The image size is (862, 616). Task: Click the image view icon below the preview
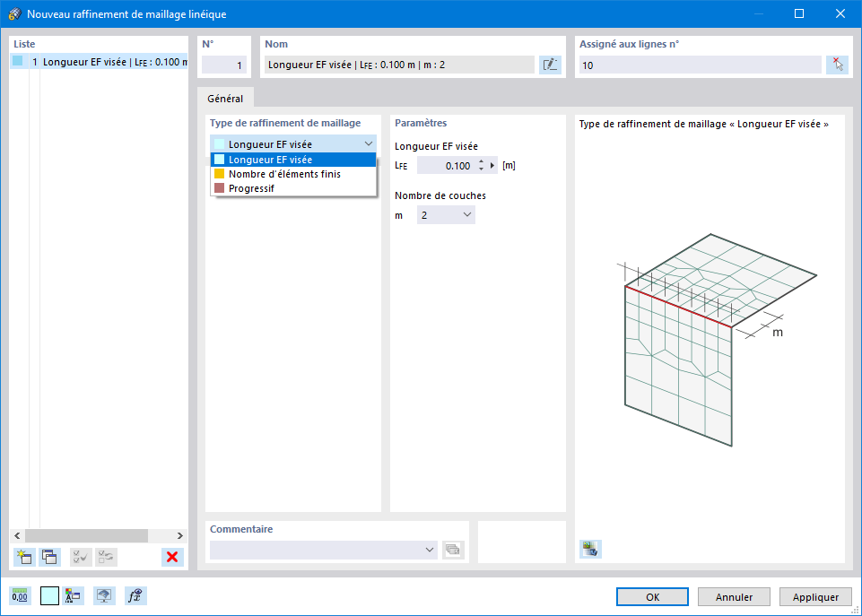pos(590,549)
